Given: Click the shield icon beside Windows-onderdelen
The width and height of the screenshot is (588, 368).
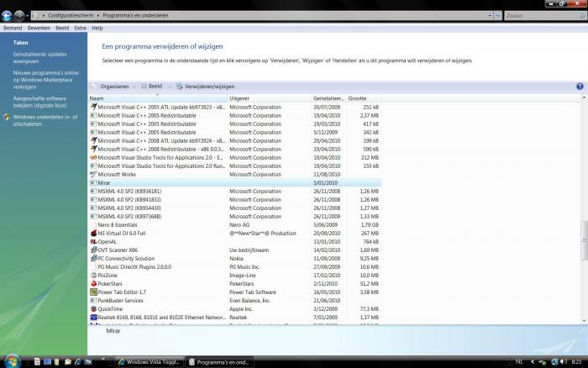Looking at the screenshot, I should [x=7, y=117].
